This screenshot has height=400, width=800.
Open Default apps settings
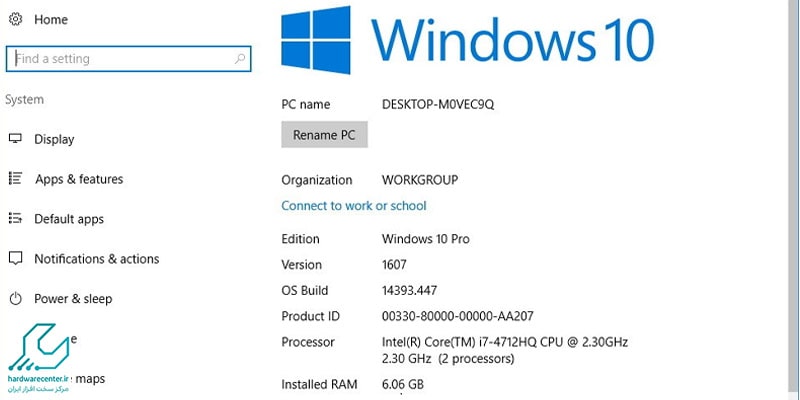(x=69, y=219)
